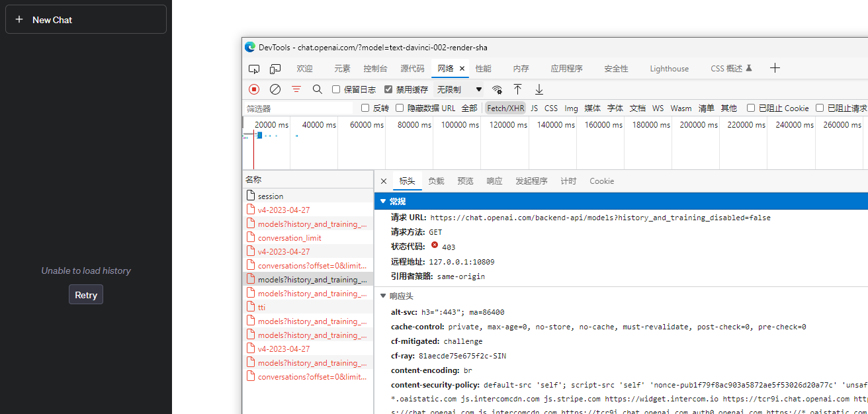868x414 pixels.
Task: Clear the network log icon
Action: click(275, 89)
